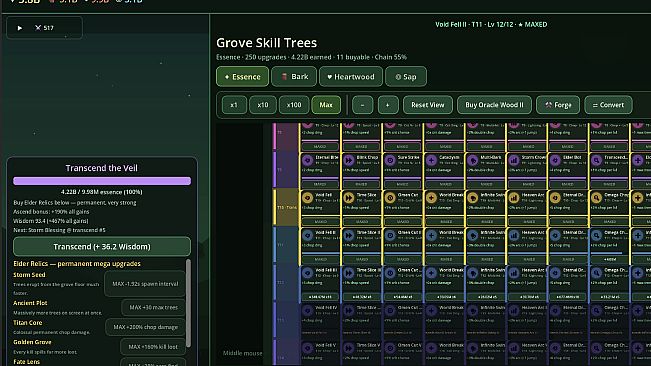Click the Ancient Plot relic title
The height and width of the screenshot is (366, 651).
tap(30, 303)
